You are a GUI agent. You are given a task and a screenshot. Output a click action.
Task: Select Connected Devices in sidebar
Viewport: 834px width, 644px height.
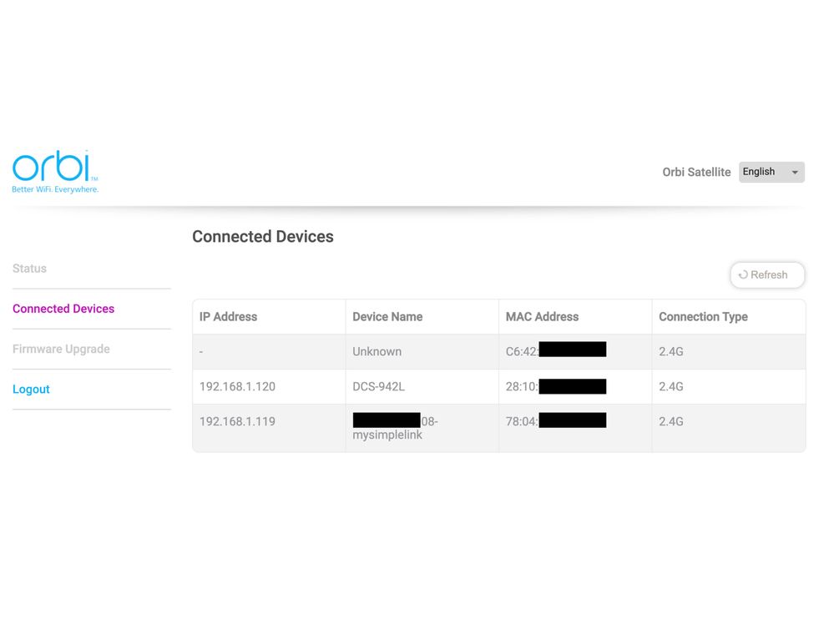63,309
